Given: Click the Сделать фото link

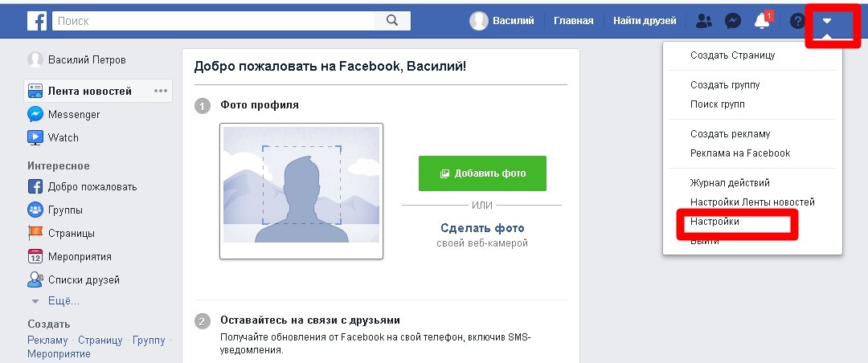Looking at the screenshot, I should [x=482, y=228].
